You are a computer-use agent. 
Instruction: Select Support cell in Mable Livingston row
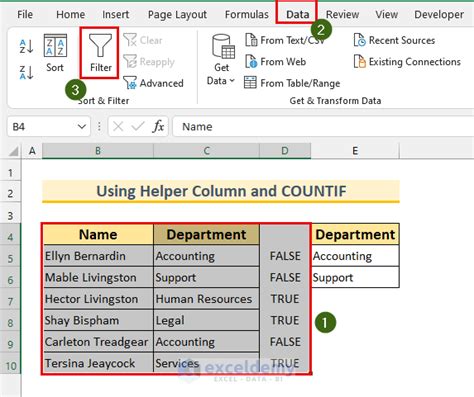coord(206,277)
